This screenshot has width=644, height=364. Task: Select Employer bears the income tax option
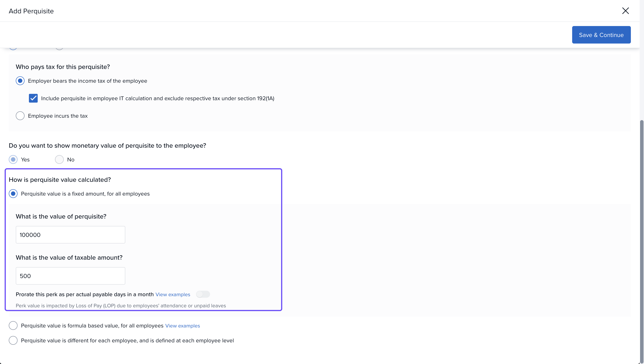(x=20, y=81)
